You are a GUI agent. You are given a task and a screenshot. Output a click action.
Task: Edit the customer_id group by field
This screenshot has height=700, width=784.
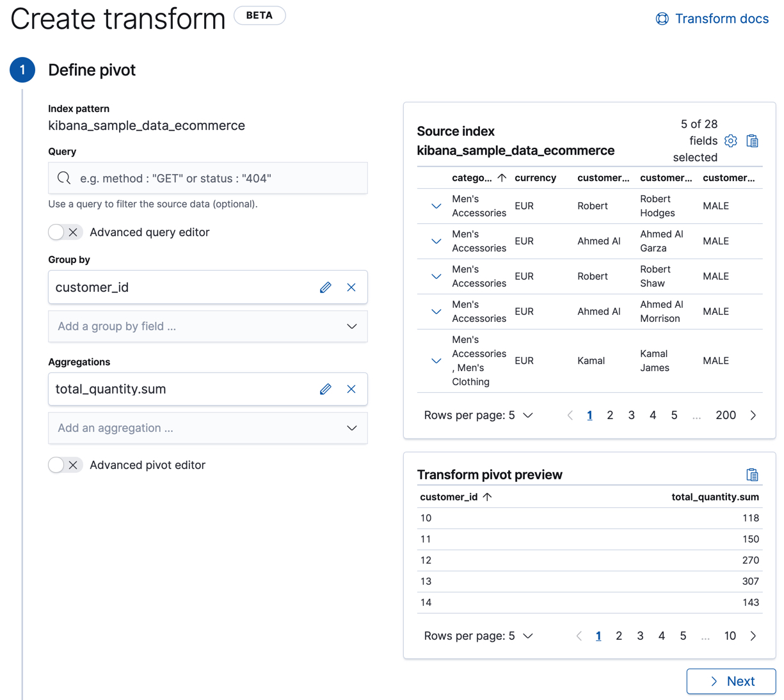(x=326, y=287)
